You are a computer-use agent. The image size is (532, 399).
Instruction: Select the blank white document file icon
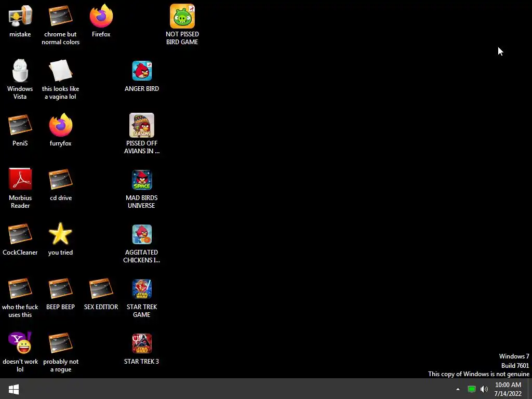pyautogui.click(x=60, y=71)
